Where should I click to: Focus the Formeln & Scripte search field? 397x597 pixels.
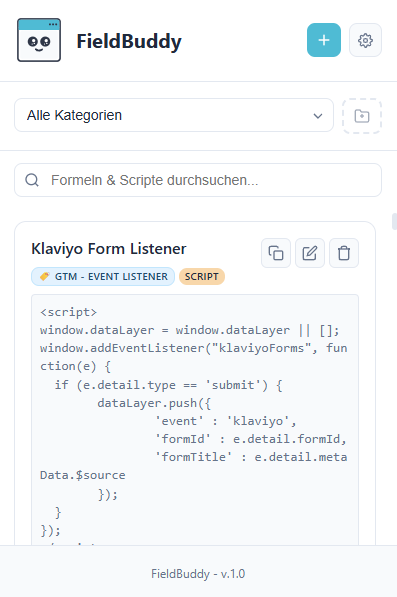[x=198, y=180]
